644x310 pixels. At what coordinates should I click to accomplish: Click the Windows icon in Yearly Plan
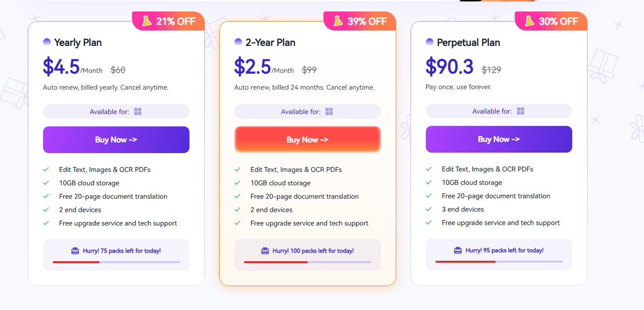(138, 111)
